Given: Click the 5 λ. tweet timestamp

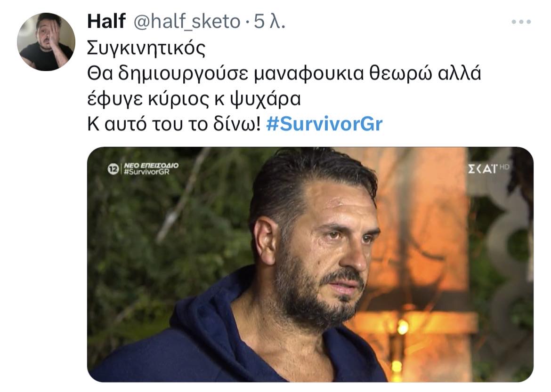Looking at the screenshot, I should click(x=269, y=22).
